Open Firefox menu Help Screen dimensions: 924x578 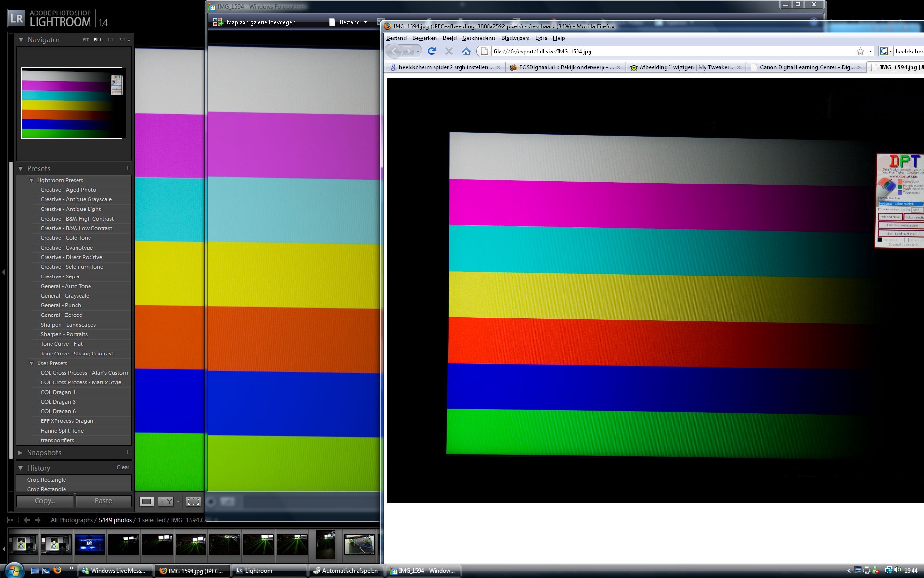(559, 38)
